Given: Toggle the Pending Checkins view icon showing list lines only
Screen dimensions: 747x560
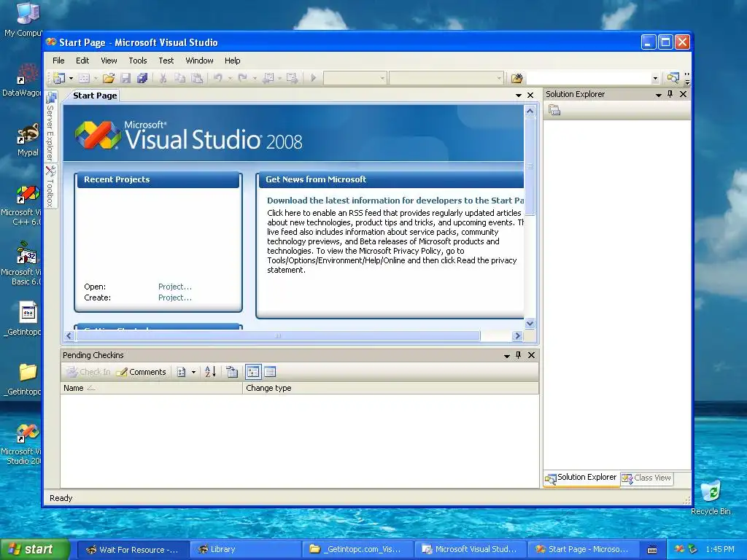Looking at the screenshot, I should point(270,372).
